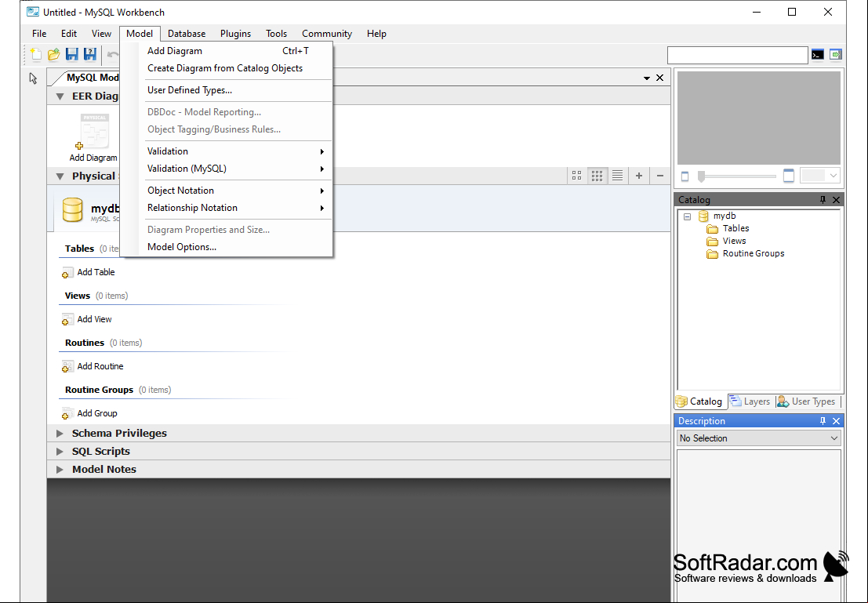Click the Save Model As icon
This screenshot has height=603, width=868.
(x=89, y=54)
